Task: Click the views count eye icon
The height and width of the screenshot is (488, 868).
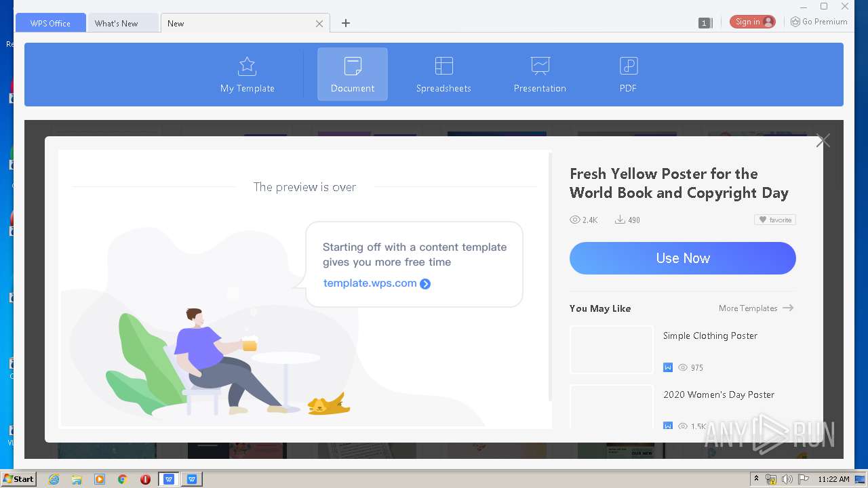Action: click(575, 220)
